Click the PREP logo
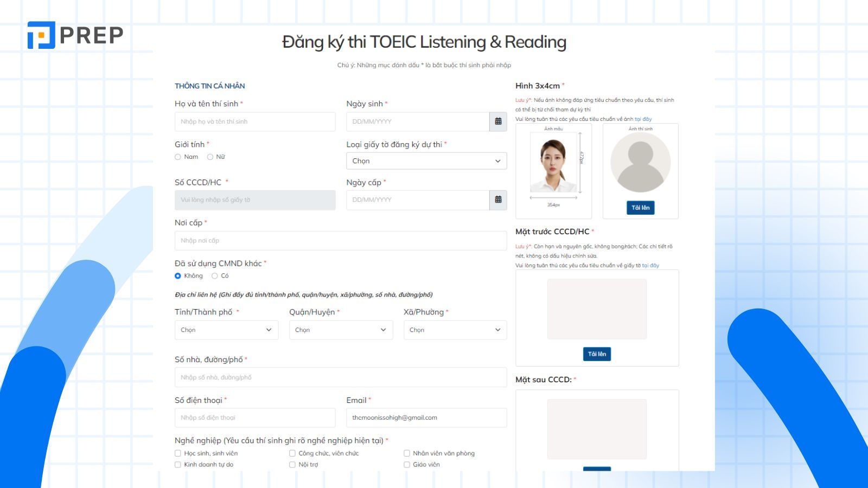This screenshot has width=868, height=488. click(x=75, y=35)
